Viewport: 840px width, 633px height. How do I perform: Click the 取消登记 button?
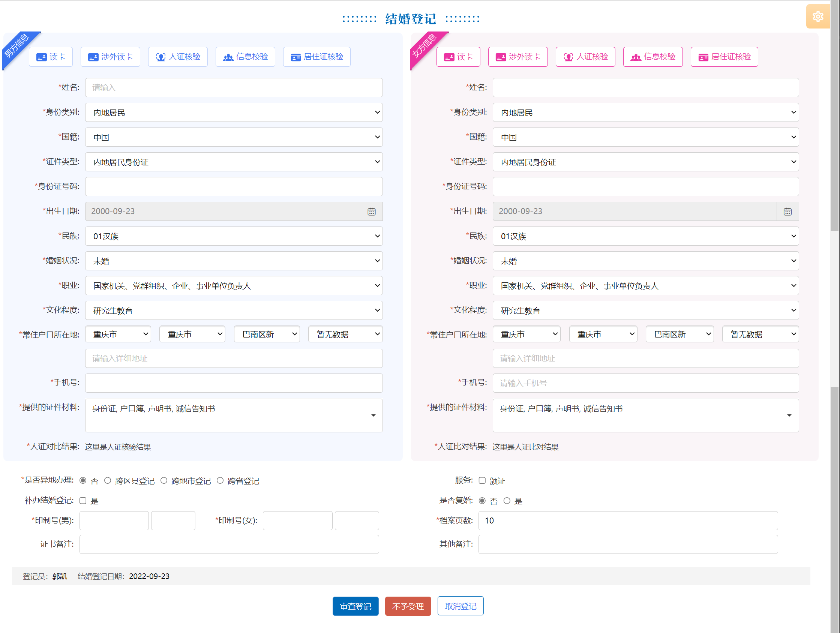coord(460,606)
